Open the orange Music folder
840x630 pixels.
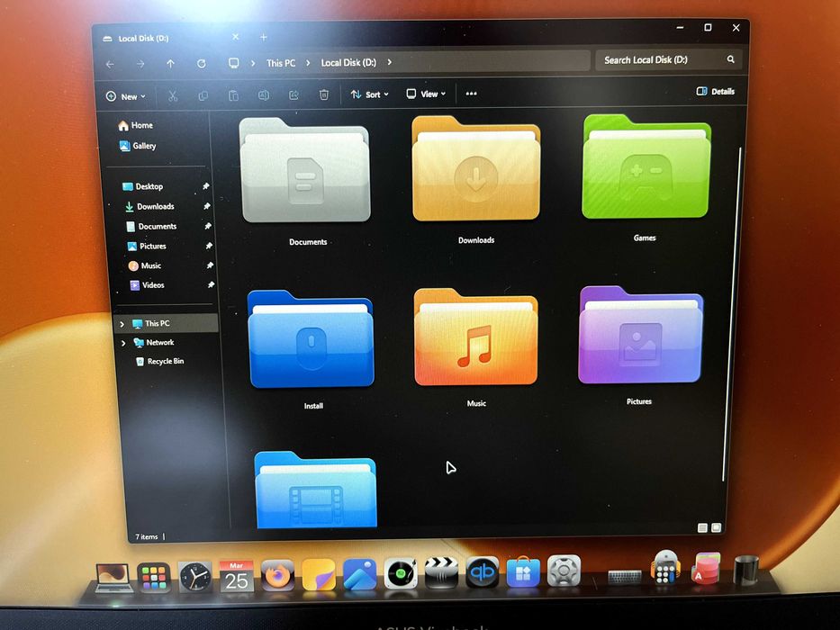coord(475,337)
